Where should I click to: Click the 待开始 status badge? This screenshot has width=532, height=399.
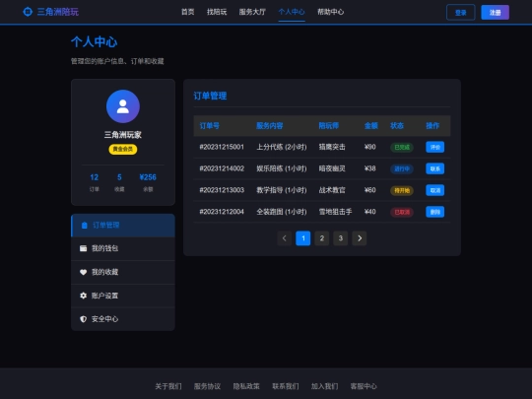(402, 191)
